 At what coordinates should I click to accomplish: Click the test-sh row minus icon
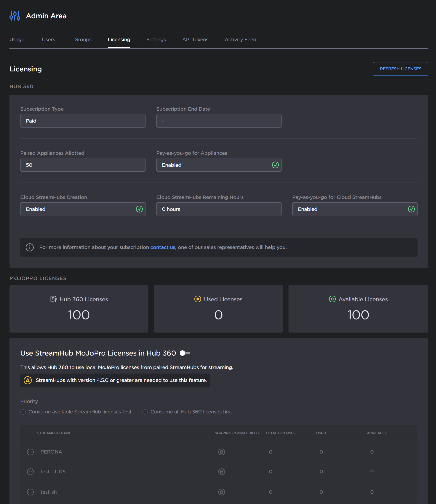click(x=30, y=492)
